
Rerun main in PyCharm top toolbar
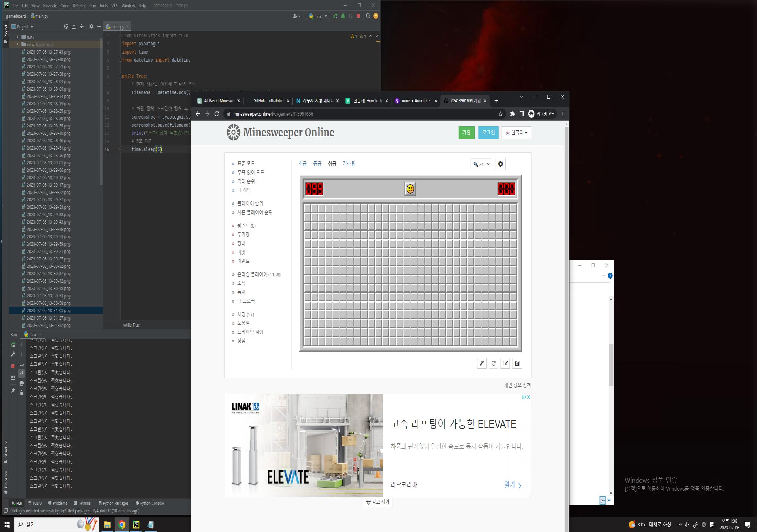335,16
